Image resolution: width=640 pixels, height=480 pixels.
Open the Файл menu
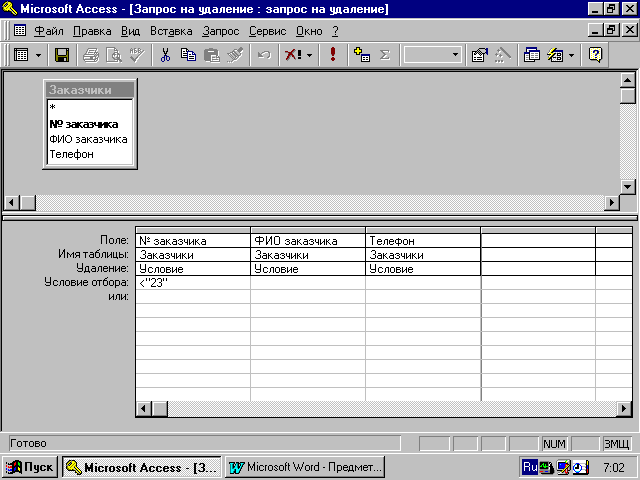coord(49,31)
